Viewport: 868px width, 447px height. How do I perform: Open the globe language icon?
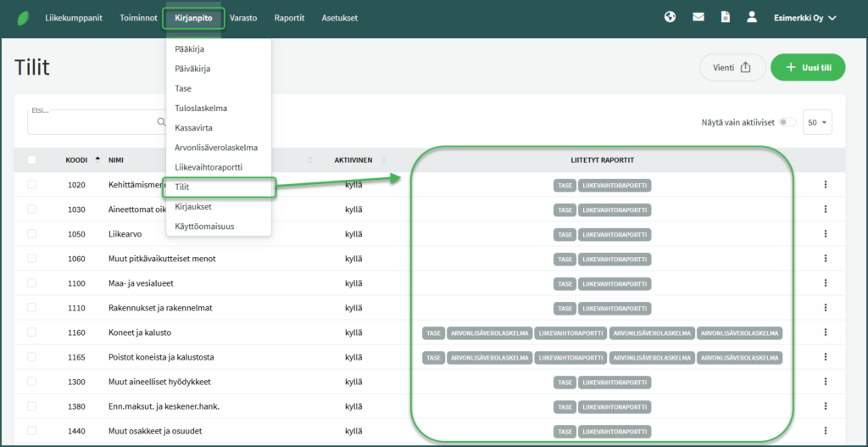click(x=670, y=17)
